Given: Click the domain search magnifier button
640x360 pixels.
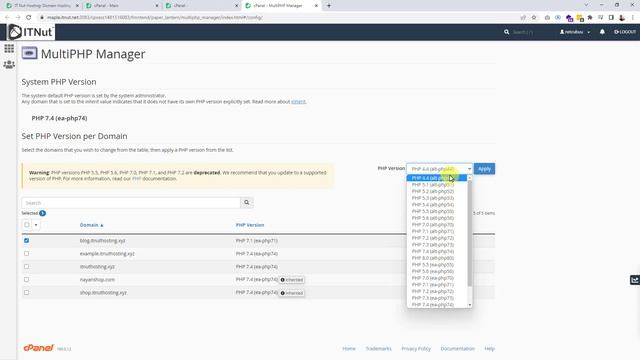Looking at the screenshot, I should [247, 202].
